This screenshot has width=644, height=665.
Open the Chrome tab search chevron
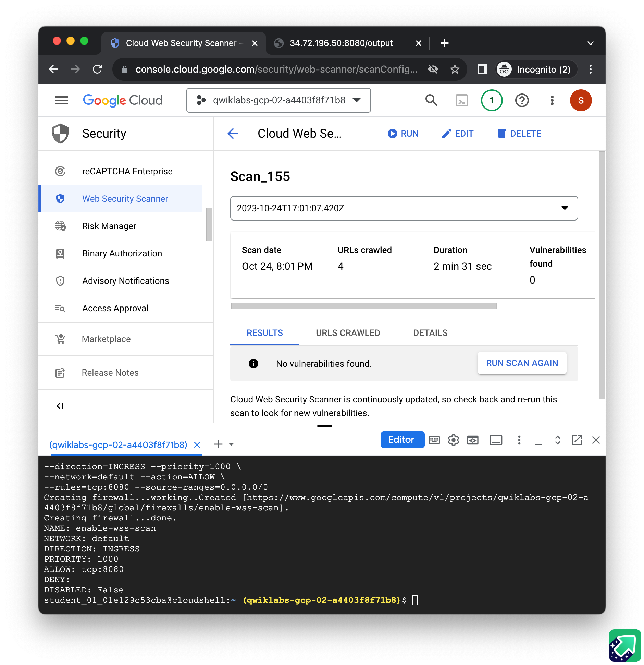[590, 43]
